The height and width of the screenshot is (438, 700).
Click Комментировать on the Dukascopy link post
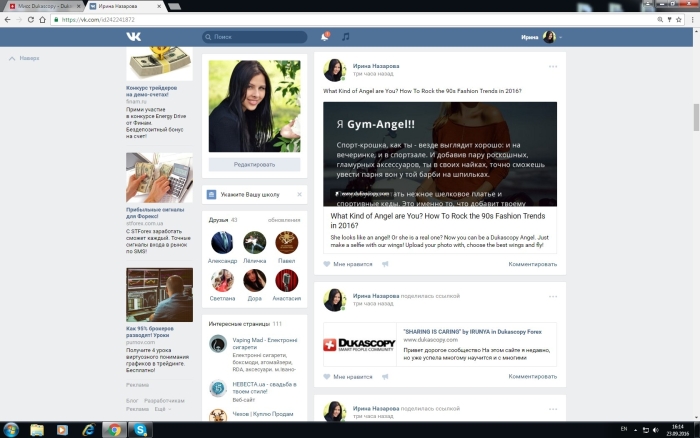[533, 376]
